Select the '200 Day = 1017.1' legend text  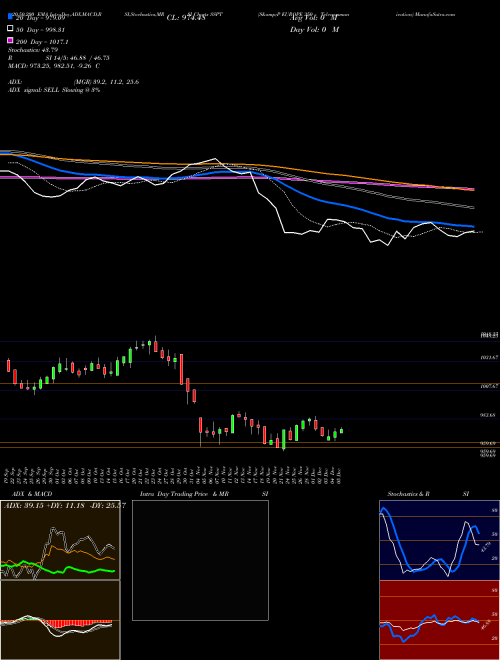tap(42, 42)
